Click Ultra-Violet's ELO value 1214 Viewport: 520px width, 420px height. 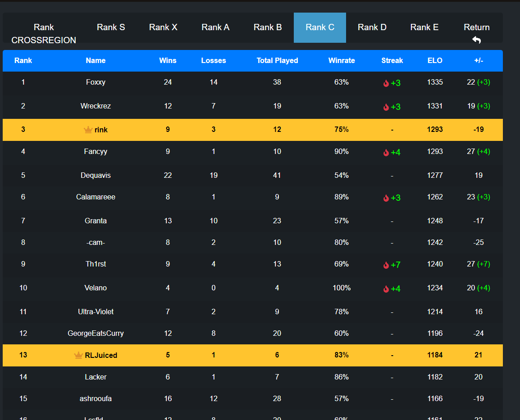click(435, 312)
